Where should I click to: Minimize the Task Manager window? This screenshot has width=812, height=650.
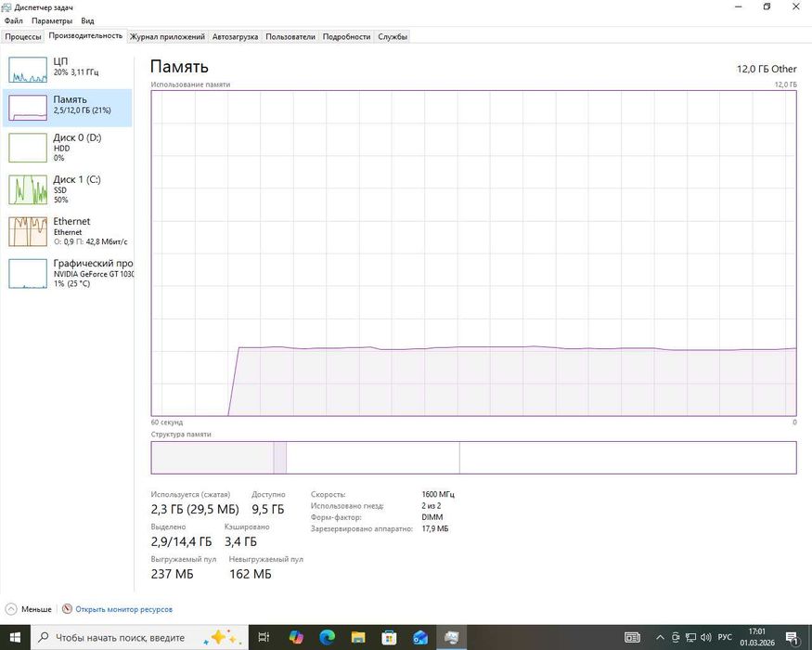739,7
